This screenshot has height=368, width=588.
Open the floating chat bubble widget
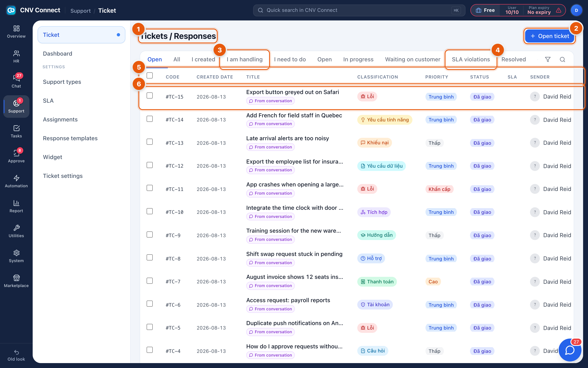tap(570, 350)
